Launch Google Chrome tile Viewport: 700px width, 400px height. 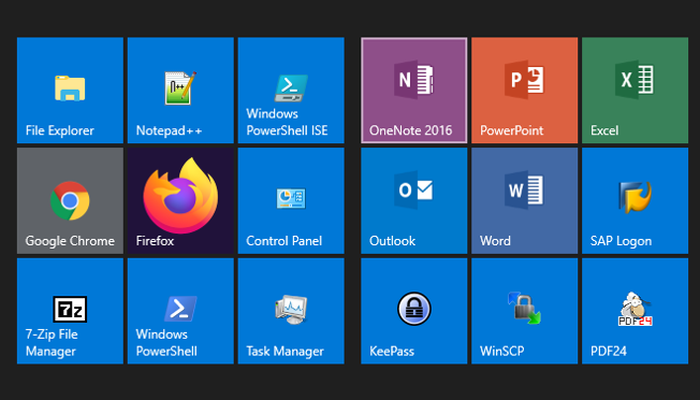[70, 201]
